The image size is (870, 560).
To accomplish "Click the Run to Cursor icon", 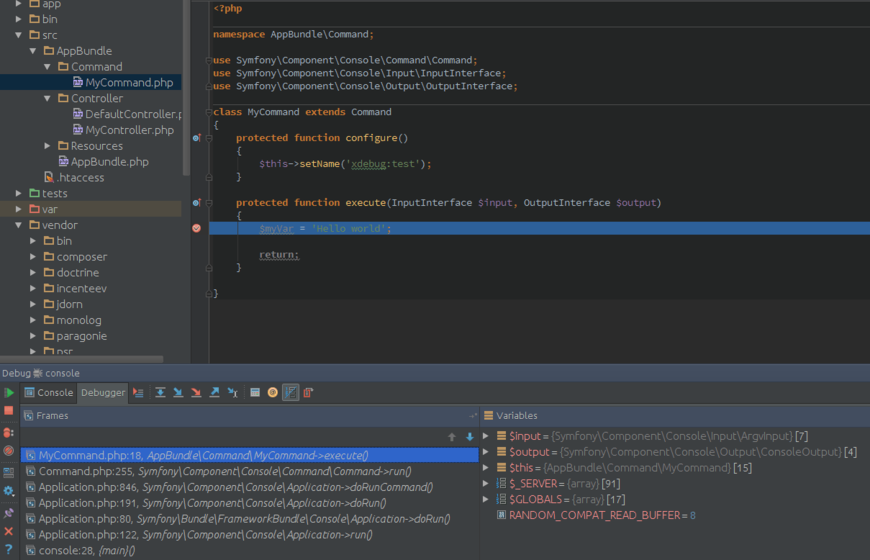I will point(232,393).
